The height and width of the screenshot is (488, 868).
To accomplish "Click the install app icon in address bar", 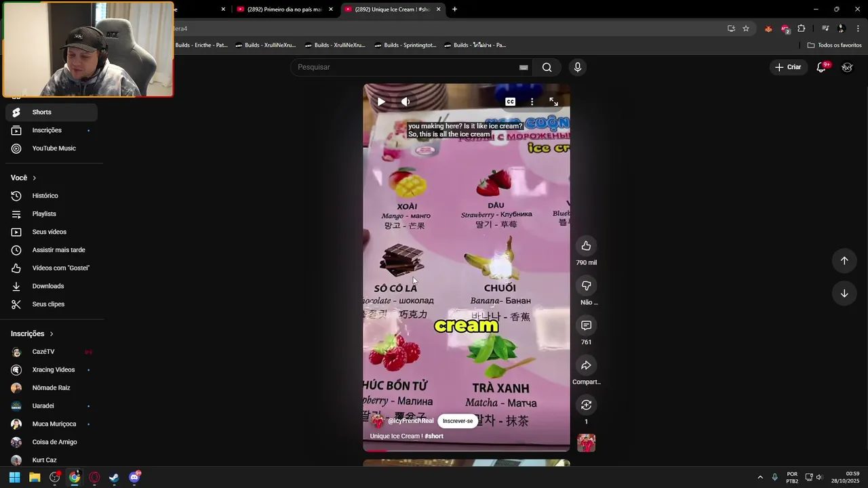I will [731, 28].
